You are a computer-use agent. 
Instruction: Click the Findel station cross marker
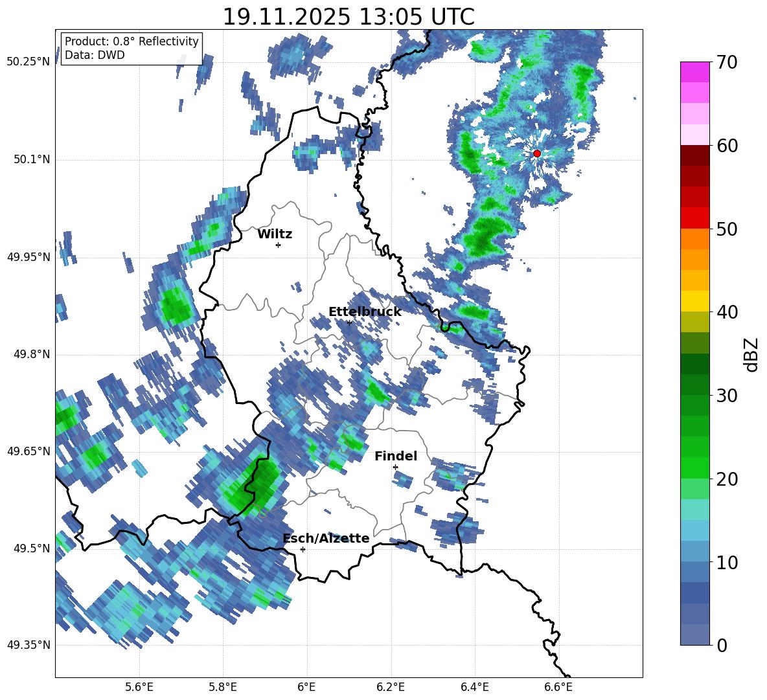pos(395,468)
